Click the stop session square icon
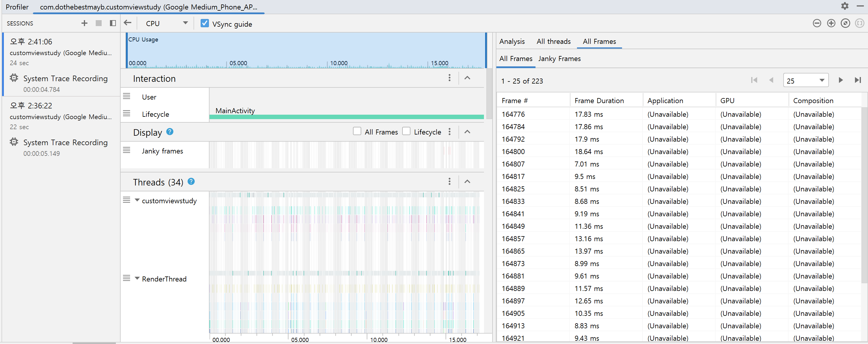This screenshot has width=868, height=344. [x=98, y=23]
